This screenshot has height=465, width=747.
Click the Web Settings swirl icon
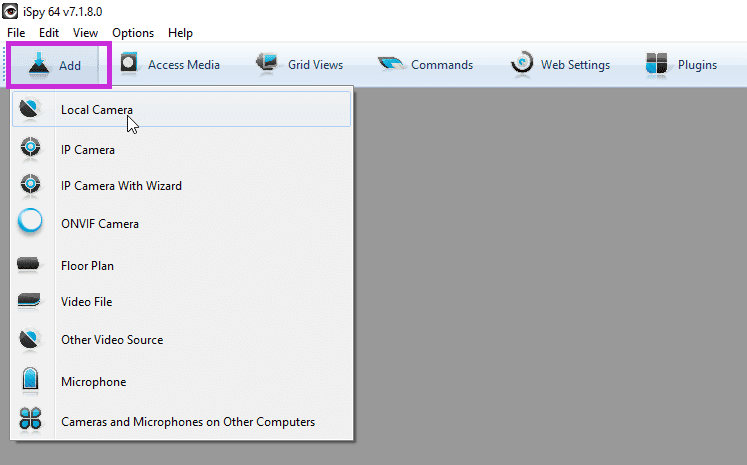[522, 63]
